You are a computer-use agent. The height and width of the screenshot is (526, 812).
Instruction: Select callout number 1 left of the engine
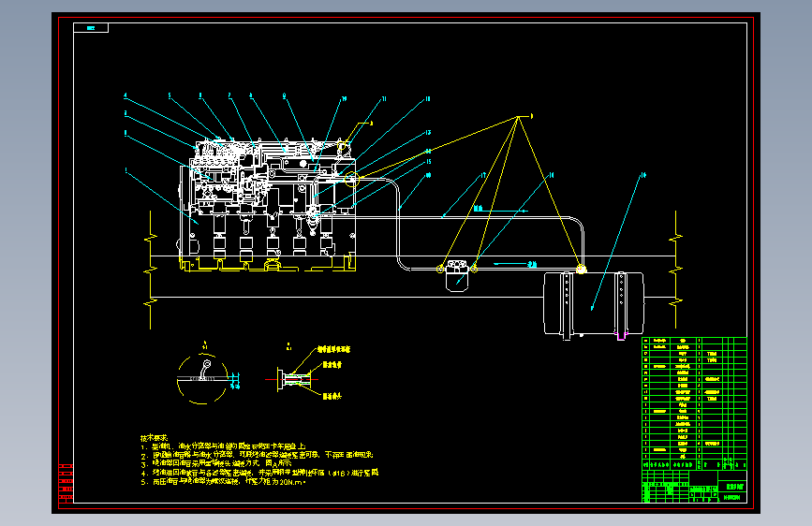click(125, 170)
